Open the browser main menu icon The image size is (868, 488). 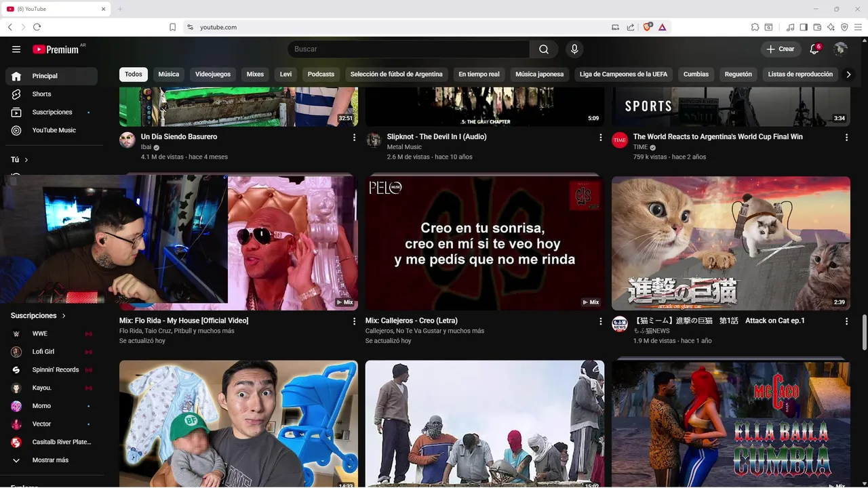(x=858, y=27)
